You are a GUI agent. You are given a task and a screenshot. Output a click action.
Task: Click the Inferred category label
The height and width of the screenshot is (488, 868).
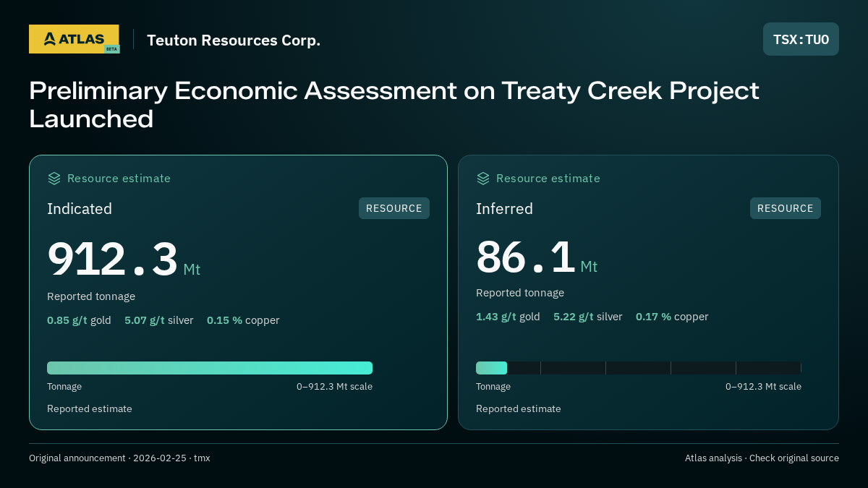[504, 209]
